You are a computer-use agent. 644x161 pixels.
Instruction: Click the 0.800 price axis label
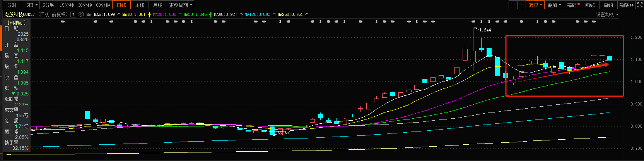tap(636, 126)
